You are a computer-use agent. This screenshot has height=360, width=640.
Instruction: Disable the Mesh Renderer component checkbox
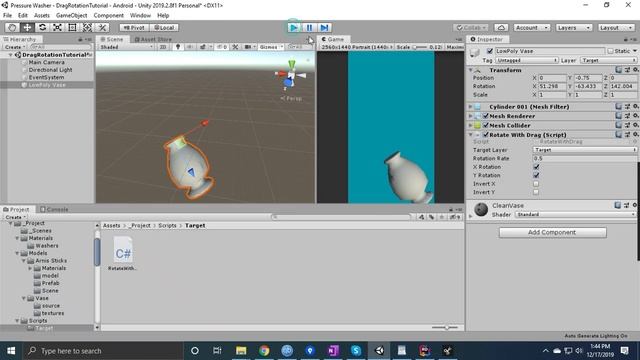tap(486, 116)
